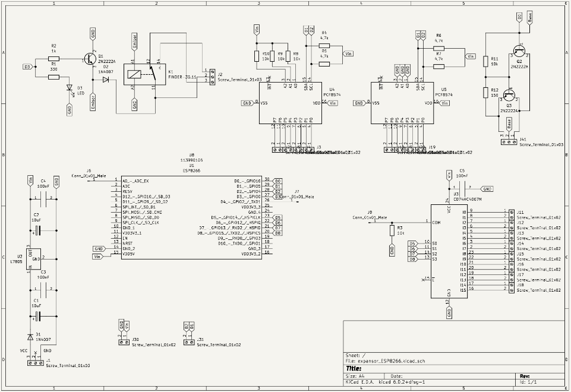Click the 'VDD3V3_2' pin label

point(251,254)
